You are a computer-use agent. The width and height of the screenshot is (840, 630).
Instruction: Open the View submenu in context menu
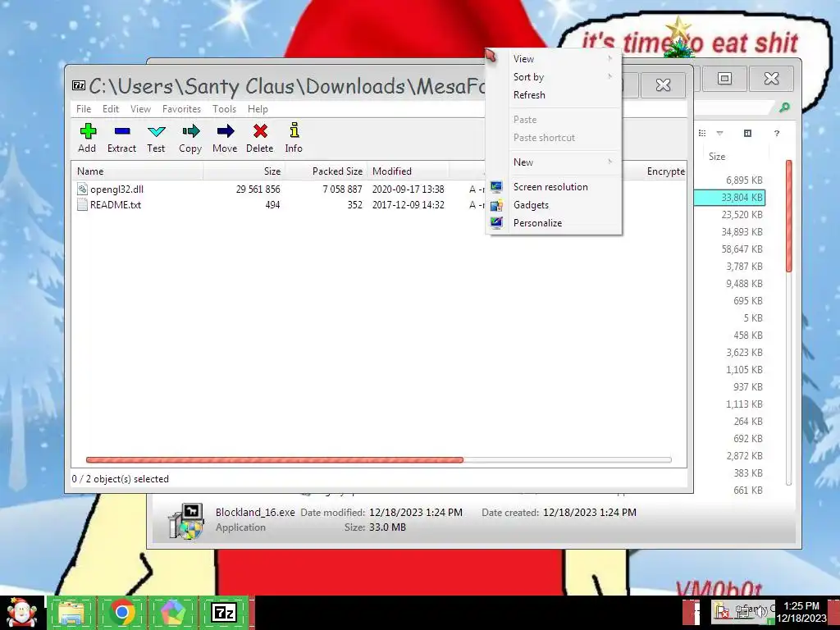click(554, 59)
